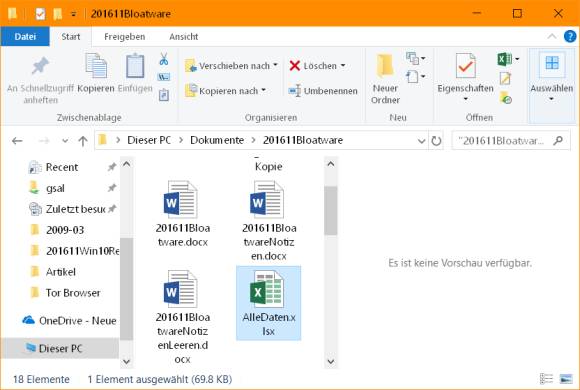Show history with the Verlauf icon
Screen dimensions: 580x390
point(505,98)
